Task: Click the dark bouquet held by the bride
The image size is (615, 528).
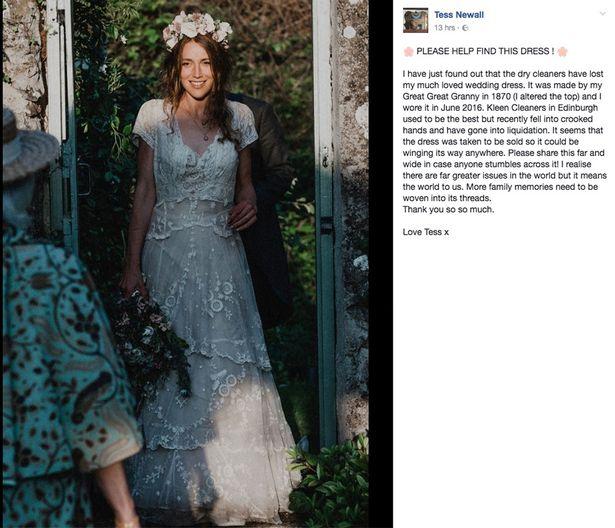Action: pos(153,341)
